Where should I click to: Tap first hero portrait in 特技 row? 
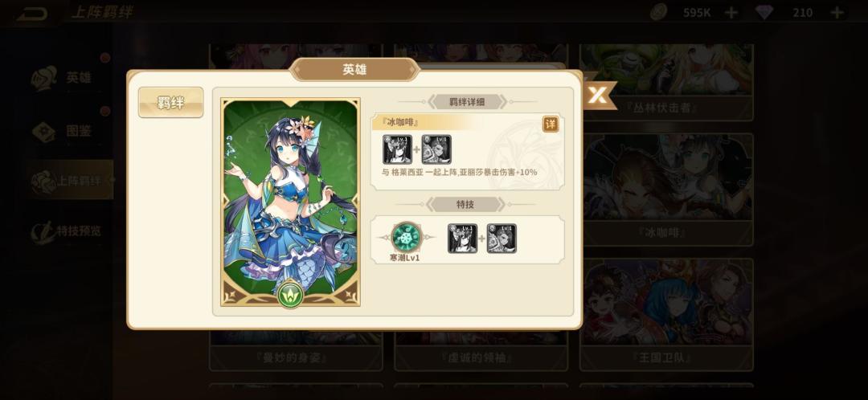point(462,239)
